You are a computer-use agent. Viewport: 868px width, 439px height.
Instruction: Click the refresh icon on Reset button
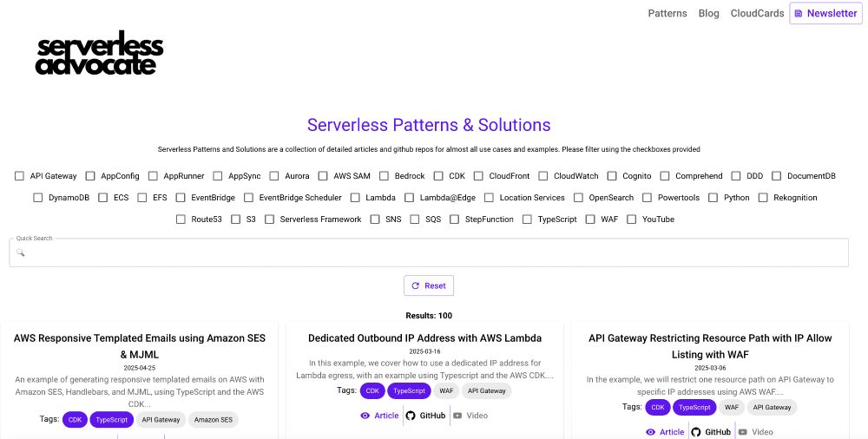coord(416,285)
